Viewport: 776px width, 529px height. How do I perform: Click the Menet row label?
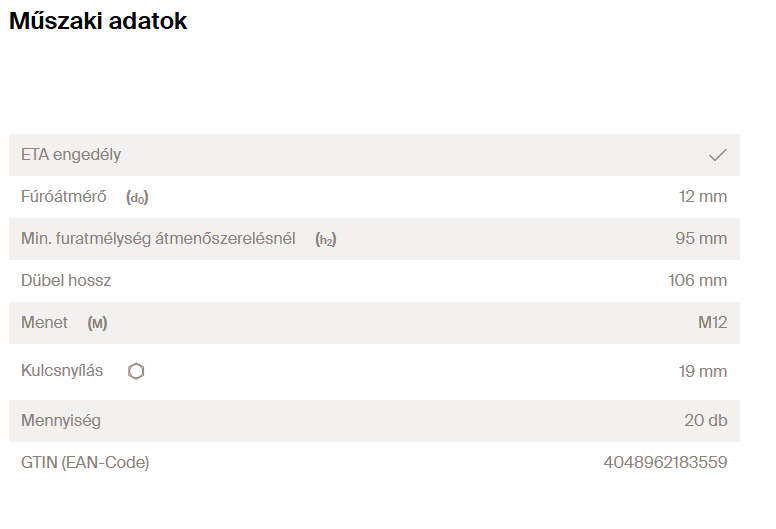[45, 322]
